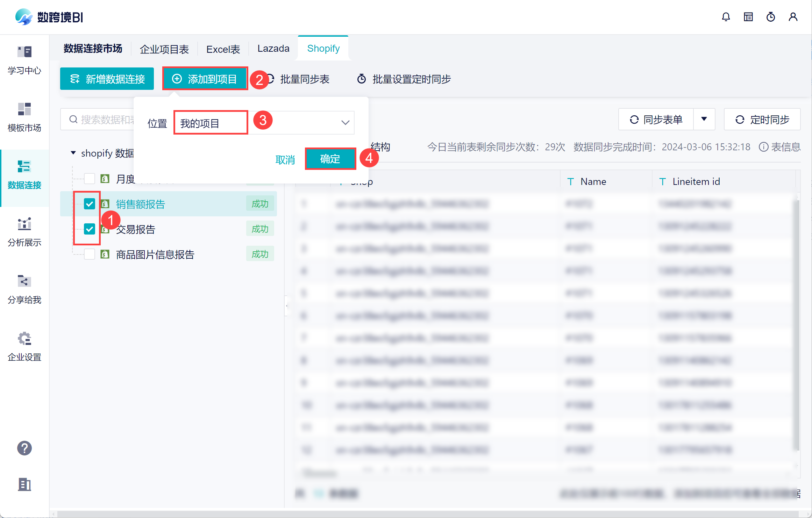Collapse the shopify 数据 tree node

click(73, 153)
